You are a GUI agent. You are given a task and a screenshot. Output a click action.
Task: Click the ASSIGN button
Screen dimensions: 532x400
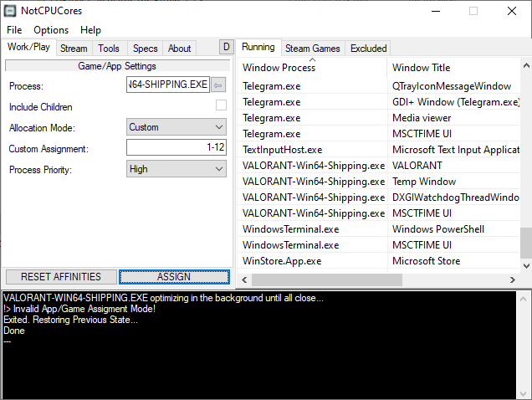coord(174,277)
